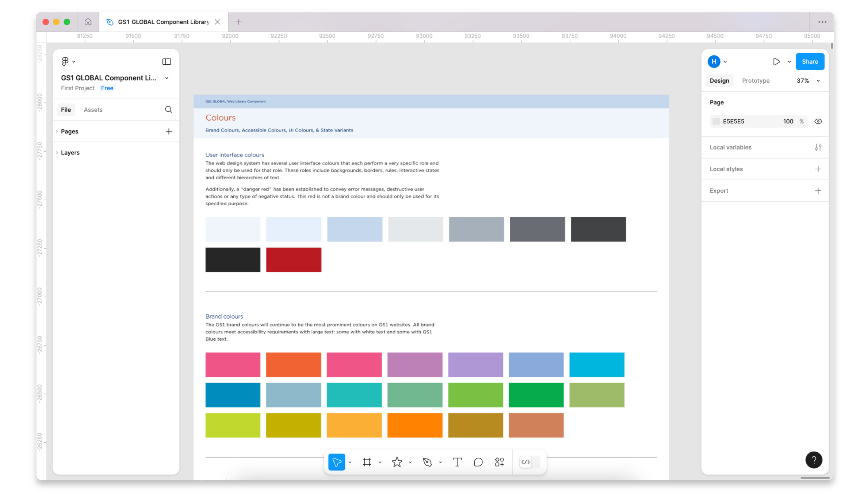868x495 pixels.
Task: Toggle Dev Mode switch in toolbar
Action: pyautogui.click(x=529, y=462)
